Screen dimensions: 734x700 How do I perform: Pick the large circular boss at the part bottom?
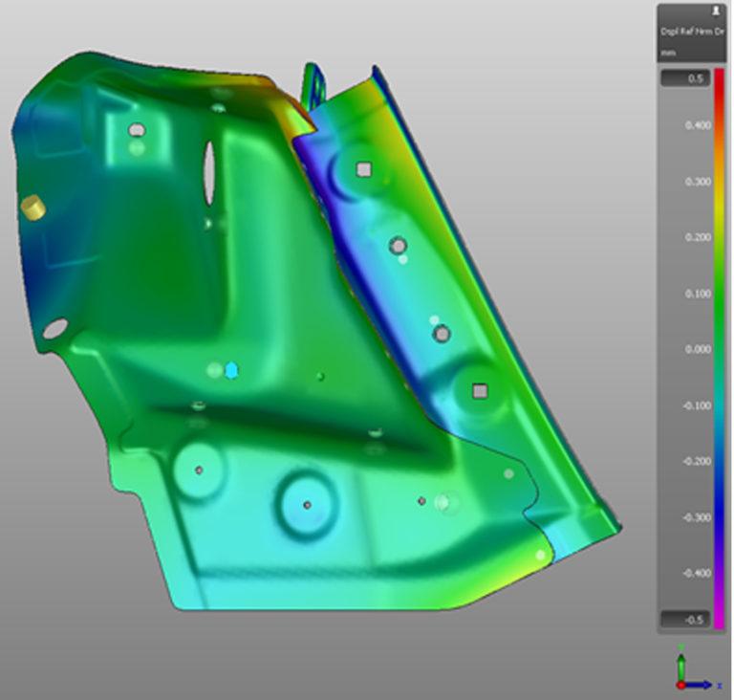(307, 505)
